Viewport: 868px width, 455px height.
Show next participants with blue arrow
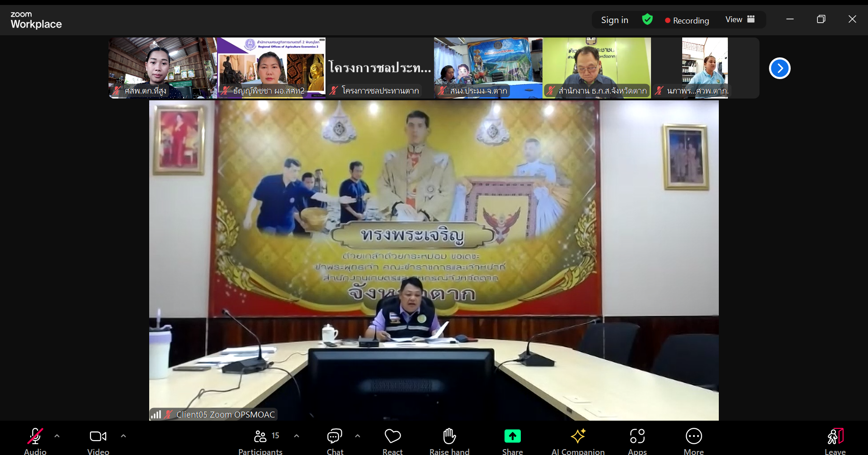(x=779, y=68)
